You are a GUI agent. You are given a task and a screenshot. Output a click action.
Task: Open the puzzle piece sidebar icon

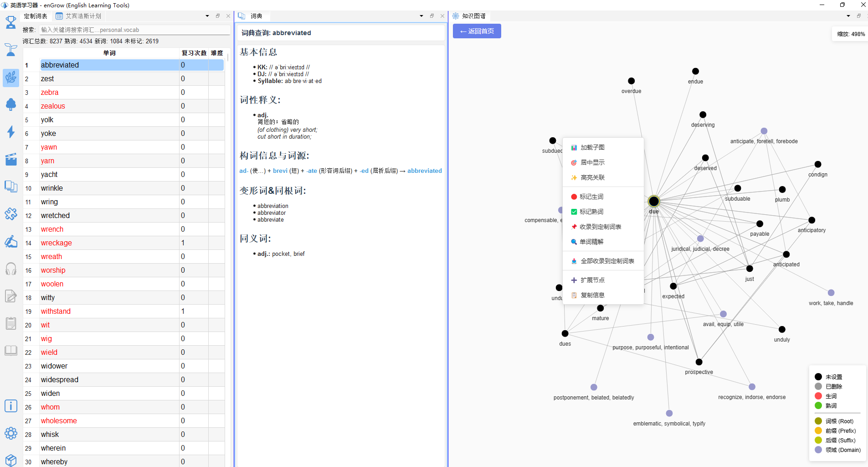pyautogui.click(x=11, y=214)
